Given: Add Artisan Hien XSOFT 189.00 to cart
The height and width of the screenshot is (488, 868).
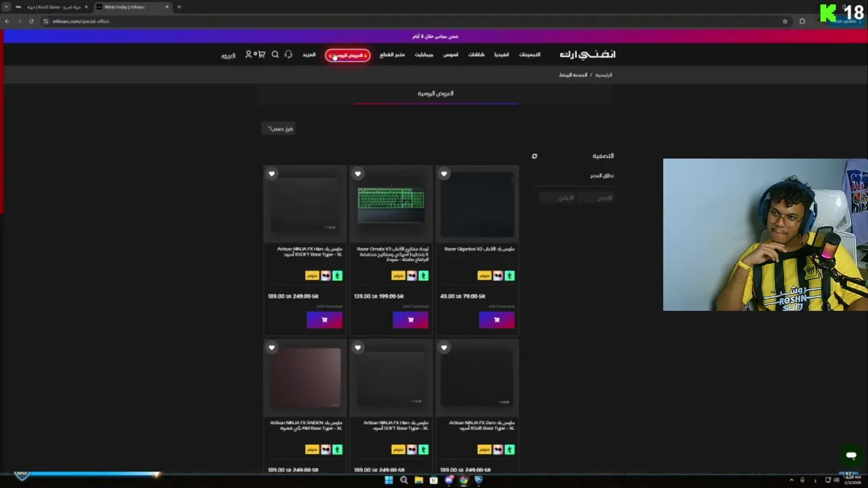Looking at the screenshot, I should [x=324, y=320].
